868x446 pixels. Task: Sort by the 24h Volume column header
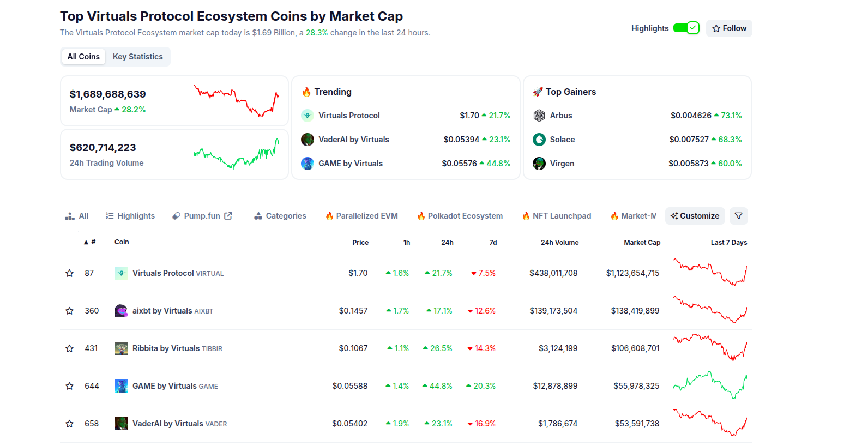(x=559, y=243)
